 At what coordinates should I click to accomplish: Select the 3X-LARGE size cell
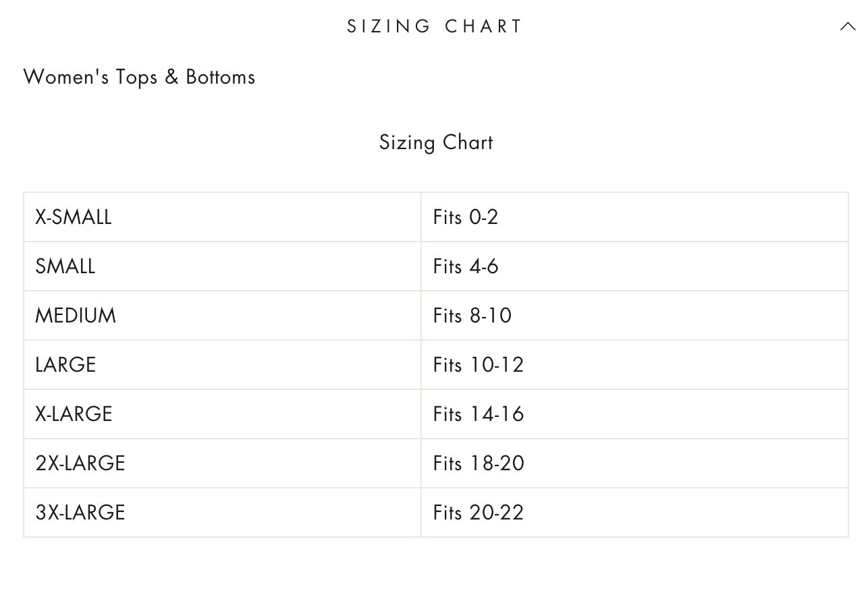pyautogui.click(x=80, y=513)
